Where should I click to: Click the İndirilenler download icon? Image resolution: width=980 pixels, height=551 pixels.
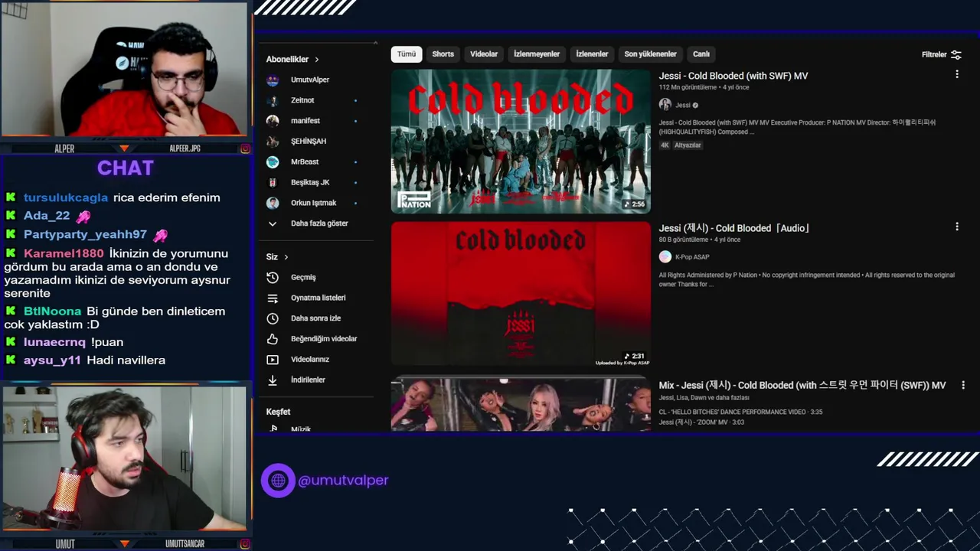pos(273,380)
